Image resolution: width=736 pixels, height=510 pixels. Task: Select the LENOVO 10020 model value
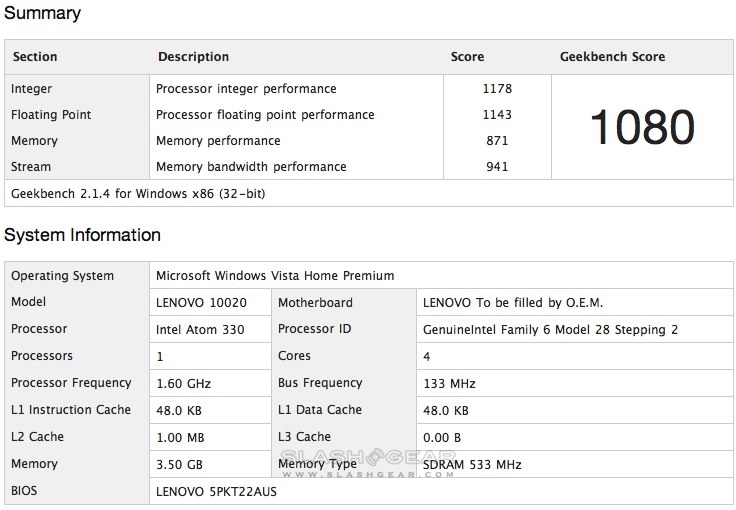(x=198, y=302)
